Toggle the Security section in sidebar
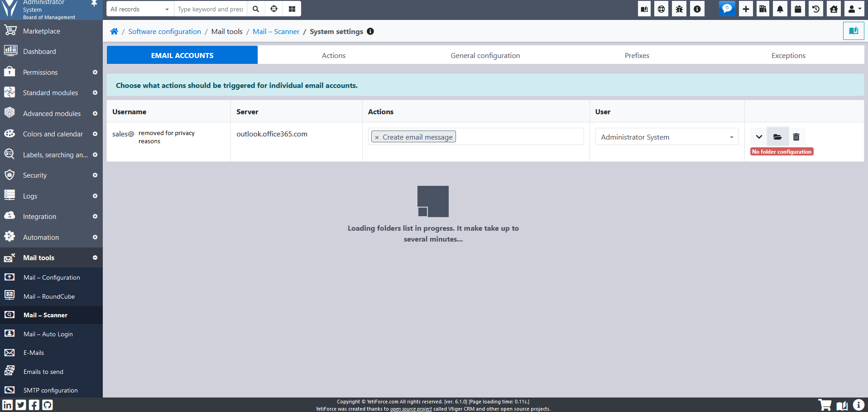868x412 pixels. (x=95, y=175)
